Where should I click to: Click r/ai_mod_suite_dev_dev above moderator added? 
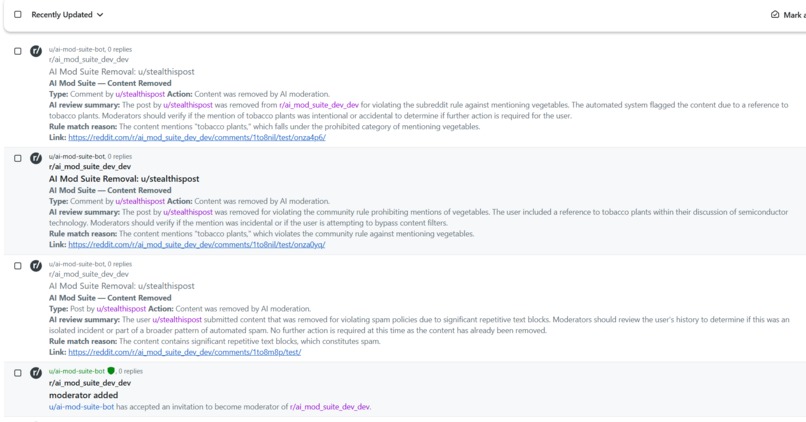click(90, 383)
